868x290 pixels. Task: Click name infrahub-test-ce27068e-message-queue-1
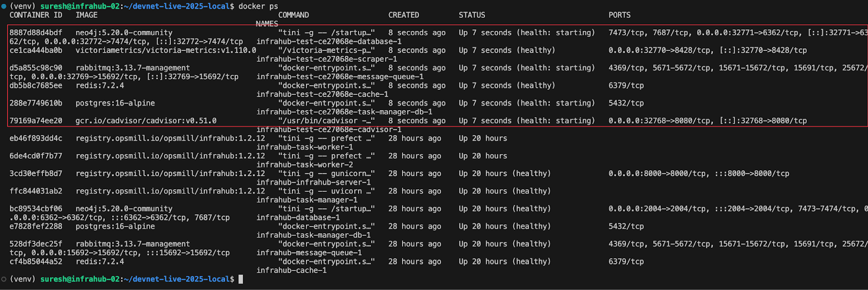[340, 76]
